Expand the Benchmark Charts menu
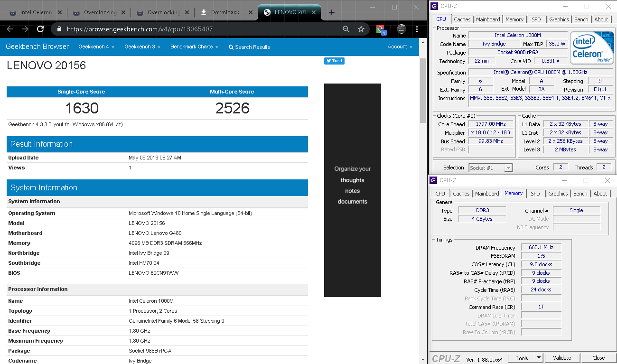Image resolution: width=617 pixels, height=364 pixels. pos(194,47)
